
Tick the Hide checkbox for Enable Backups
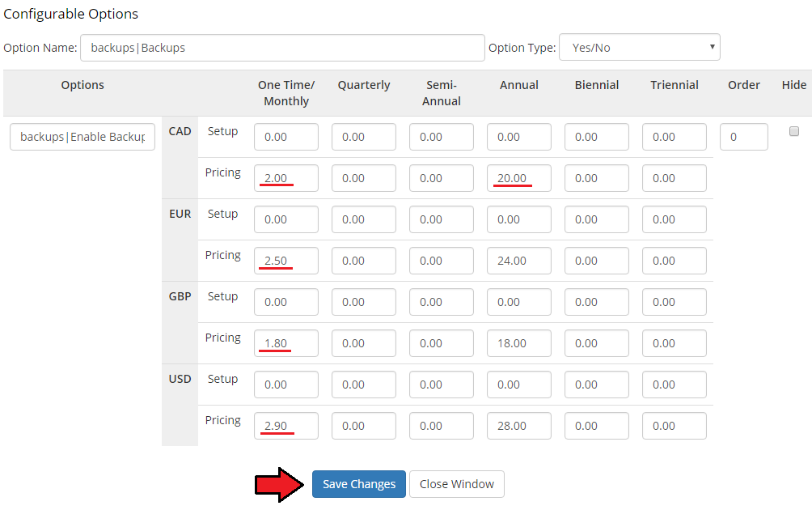pyautogui.click(x=794, y=131)
